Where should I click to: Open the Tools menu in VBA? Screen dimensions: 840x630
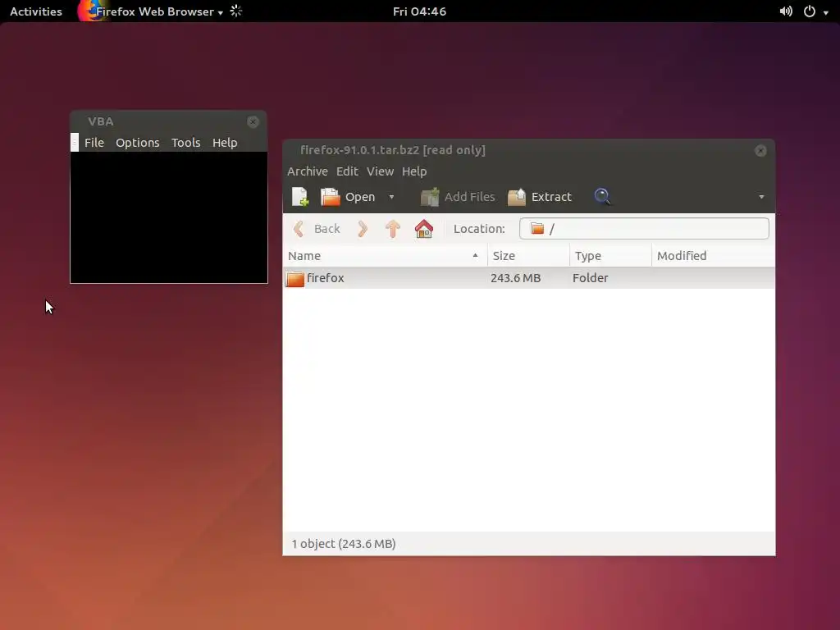pos(186,143)
